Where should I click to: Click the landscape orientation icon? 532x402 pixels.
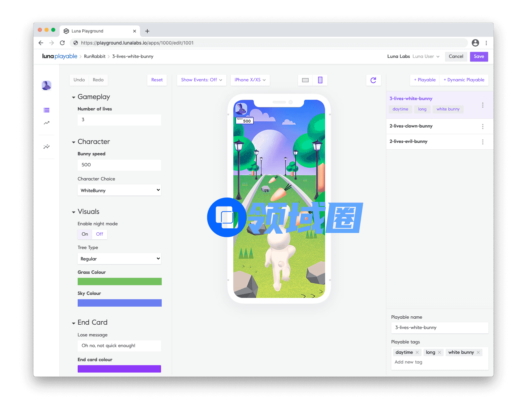305,80
